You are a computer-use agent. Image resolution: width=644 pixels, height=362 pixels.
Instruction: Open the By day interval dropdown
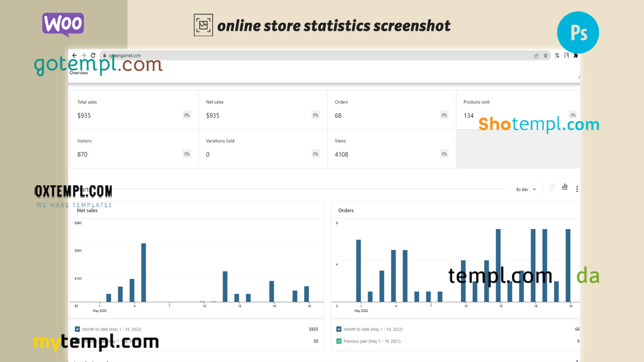point(526,189)
